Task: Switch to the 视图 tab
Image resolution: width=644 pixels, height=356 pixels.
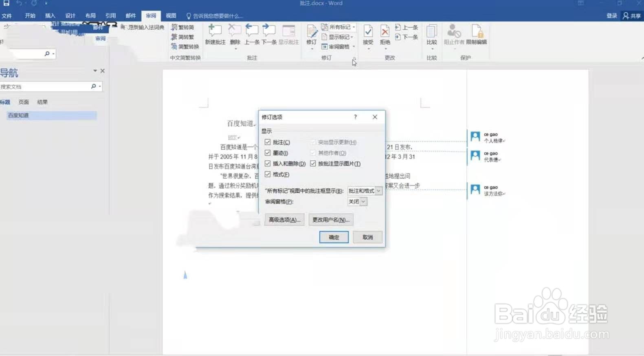Action: [171, 15]
